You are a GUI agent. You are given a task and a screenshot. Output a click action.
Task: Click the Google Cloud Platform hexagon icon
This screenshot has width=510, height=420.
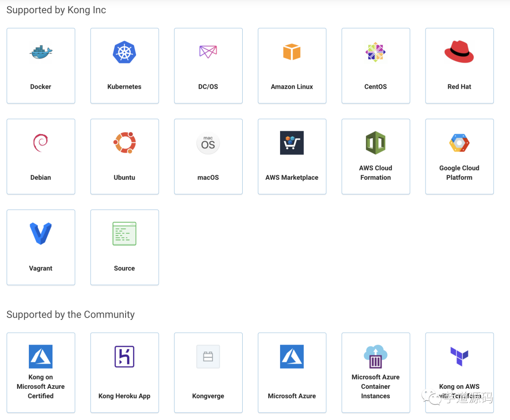(x=459, y=143)
